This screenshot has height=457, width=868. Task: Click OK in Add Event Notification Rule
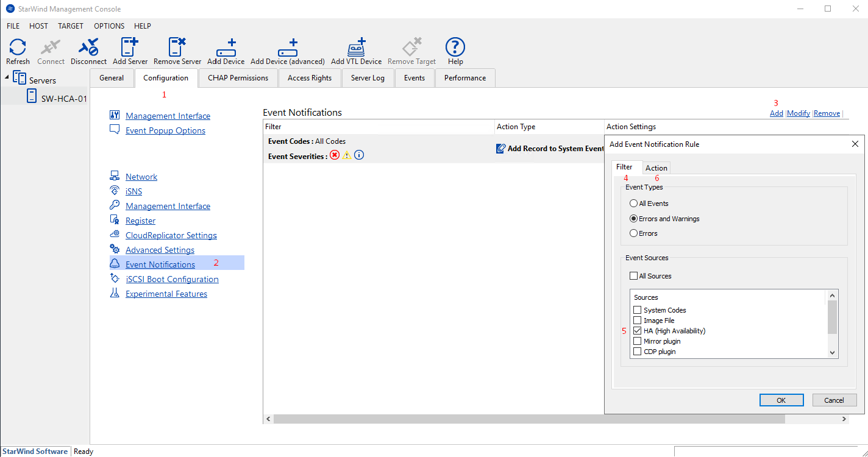tap(781, 400)
